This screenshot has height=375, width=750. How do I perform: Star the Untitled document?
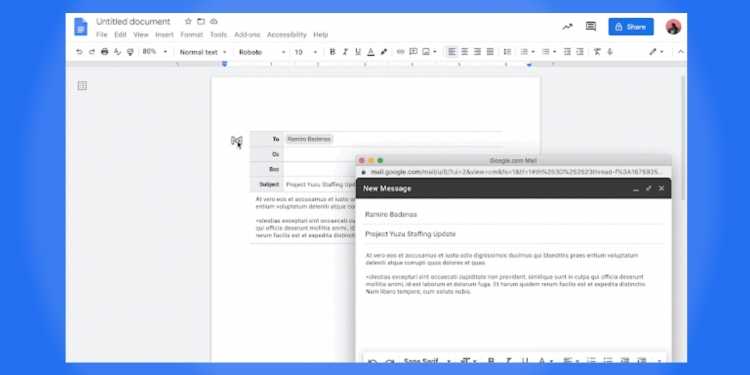click(x=188, y=22)
